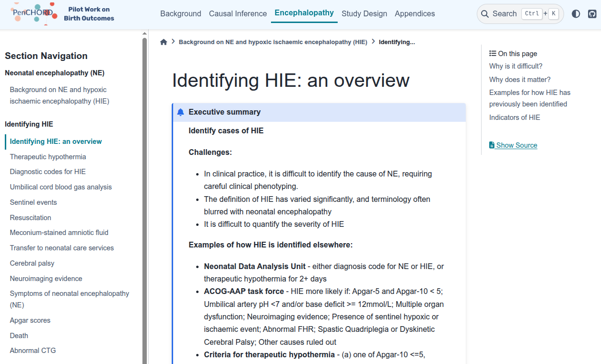Image resolution: width=601 pixels, height=364 pixels.
Task: Go to the Appendices section
Action: pos(414,14)
